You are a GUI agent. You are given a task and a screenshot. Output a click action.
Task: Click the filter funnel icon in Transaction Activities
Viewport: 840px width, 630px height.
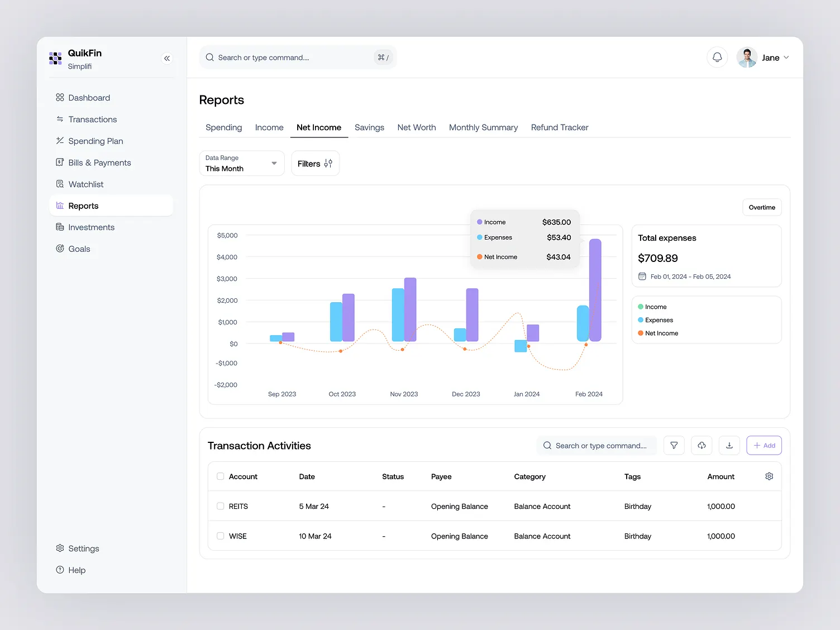tap(674, 446)
